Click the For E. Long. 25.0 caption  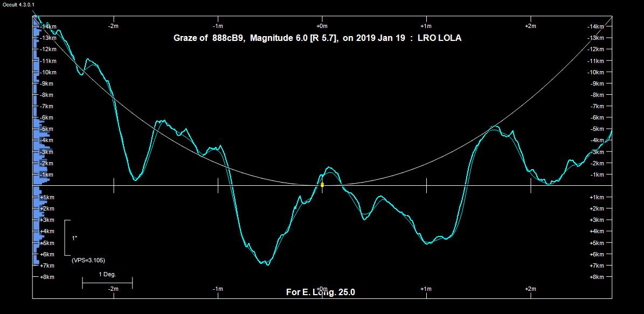pyautogui.click(x=320, y=292)
